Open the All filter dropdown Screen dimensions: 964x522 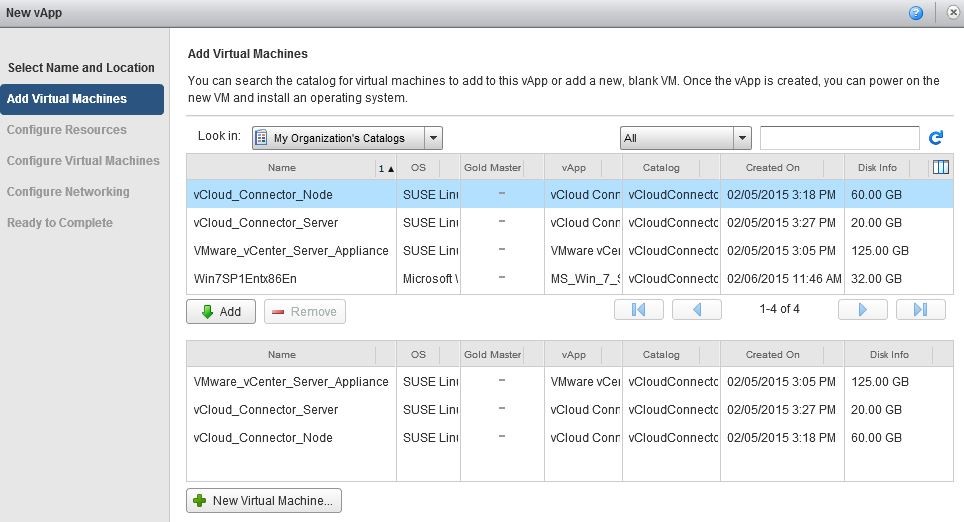[x=685, y=138]
